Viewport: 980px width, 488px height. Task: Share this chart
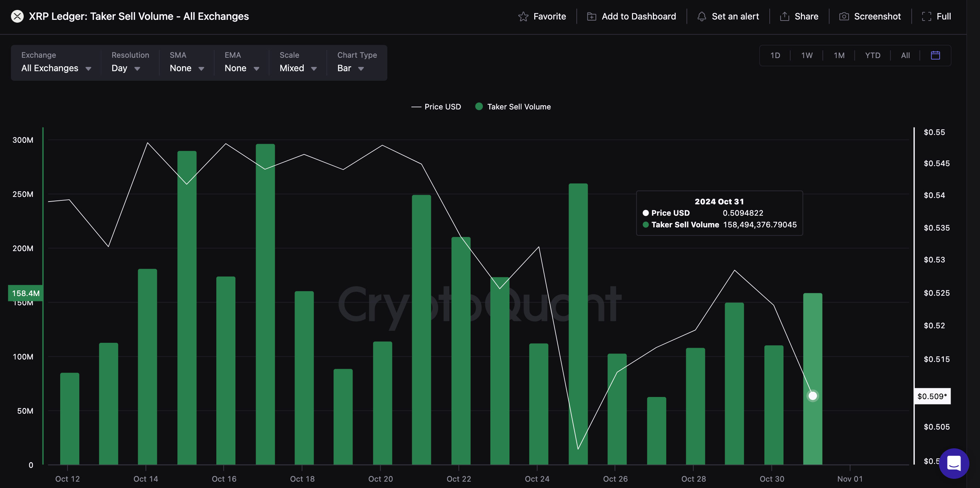799,16
